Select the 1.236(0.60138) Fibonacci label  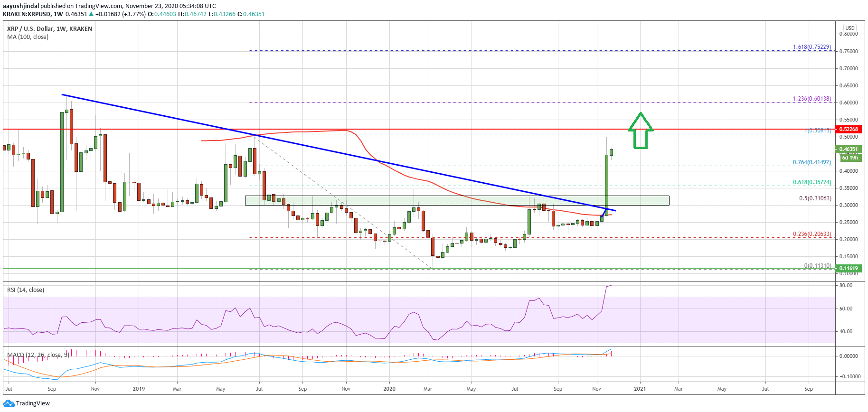pyautogui.click(x=812, y=99)
